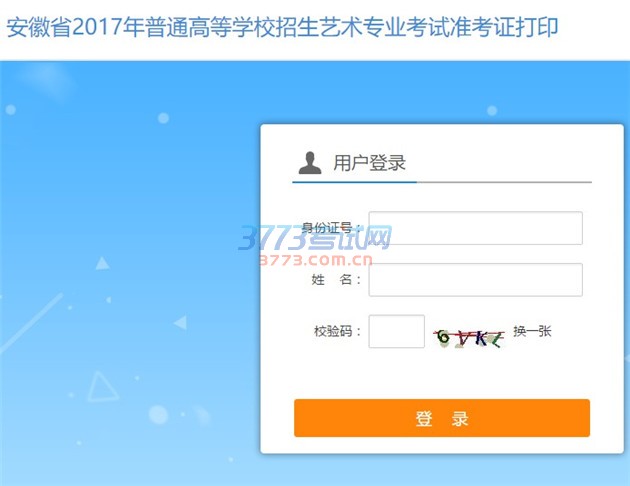Click the hollow outlined triangle decoration
630x486 pixels.
point(102,387)
